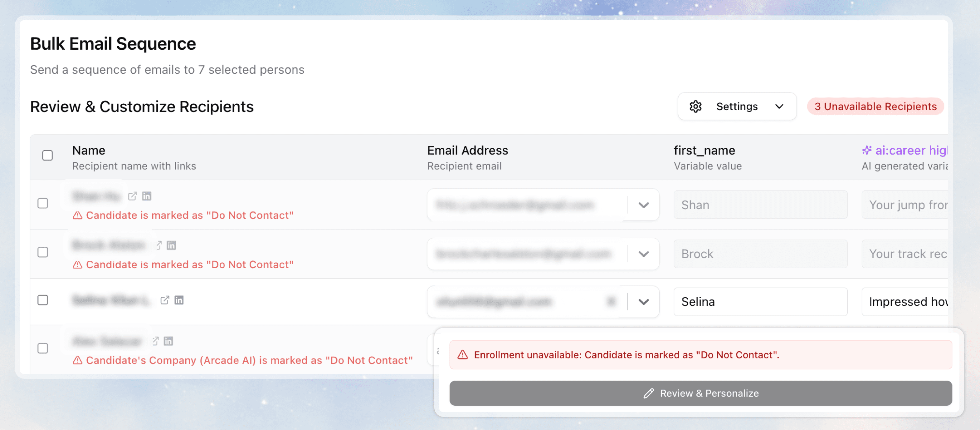Click the external link icon beside Brock's name
The image size is (980, 430).
pyautogui.click(x=158, y=245)
